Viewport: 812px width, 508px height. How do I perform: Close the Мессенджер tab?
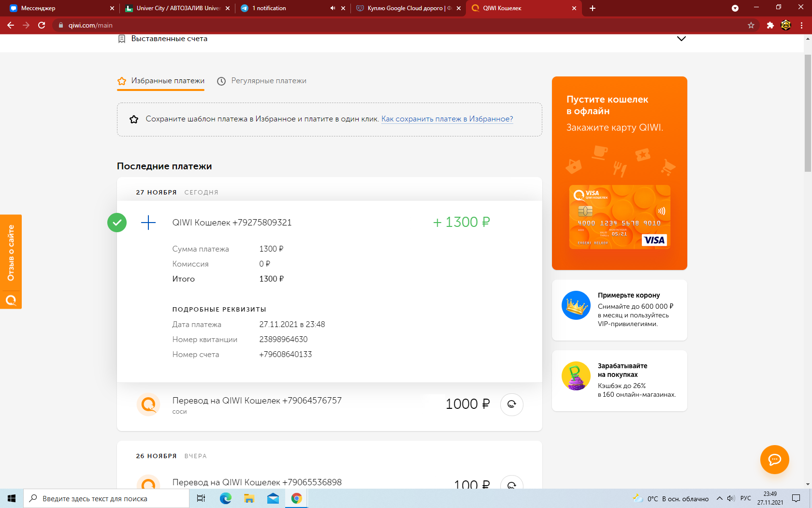point(112,8)
